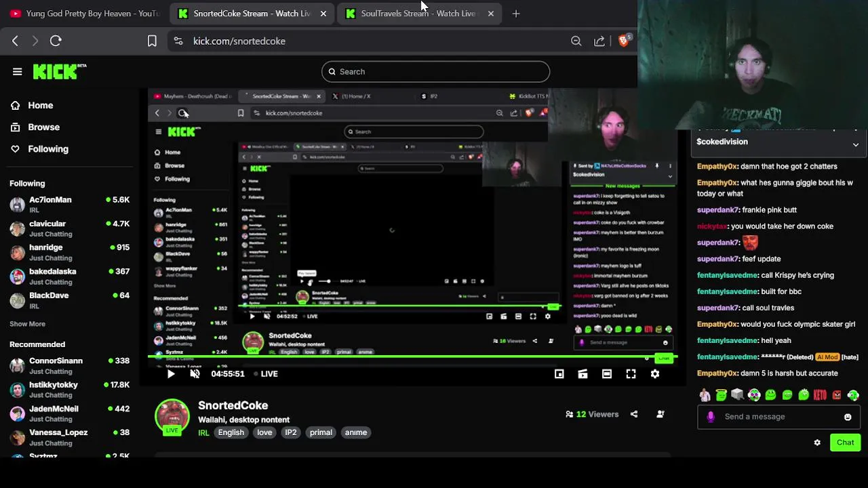Viewport: 868px width, 488px height.
Task: Open bakedalaska channel from sidebar
Action: 69,276
